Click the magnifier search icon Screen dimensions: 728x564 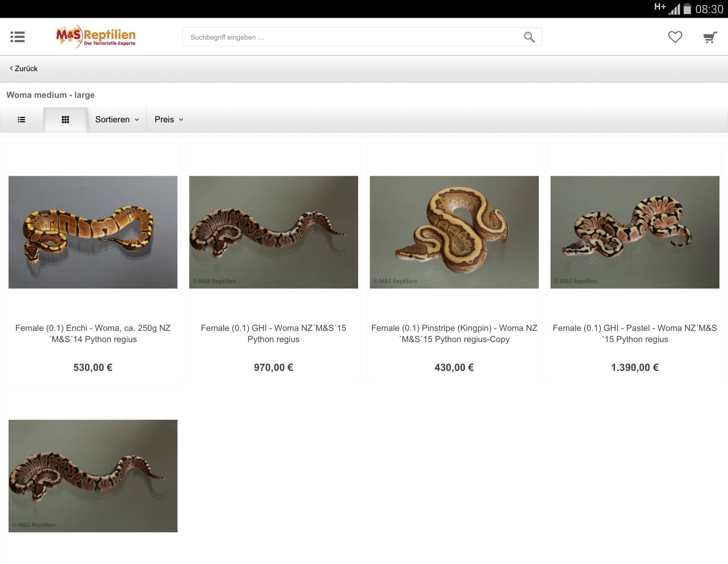click(x=529, y=37)
